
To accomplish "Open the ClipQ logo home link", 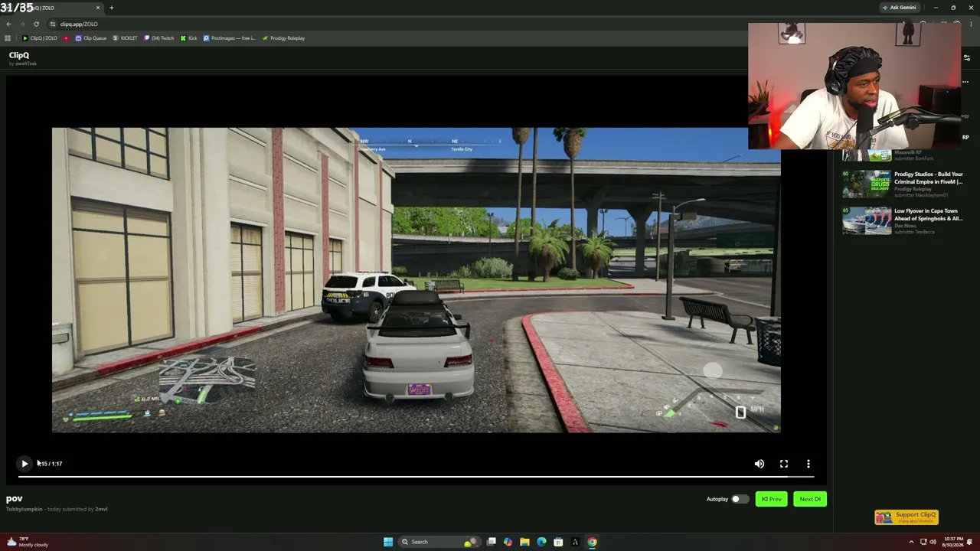I will [x=19, y=55].
